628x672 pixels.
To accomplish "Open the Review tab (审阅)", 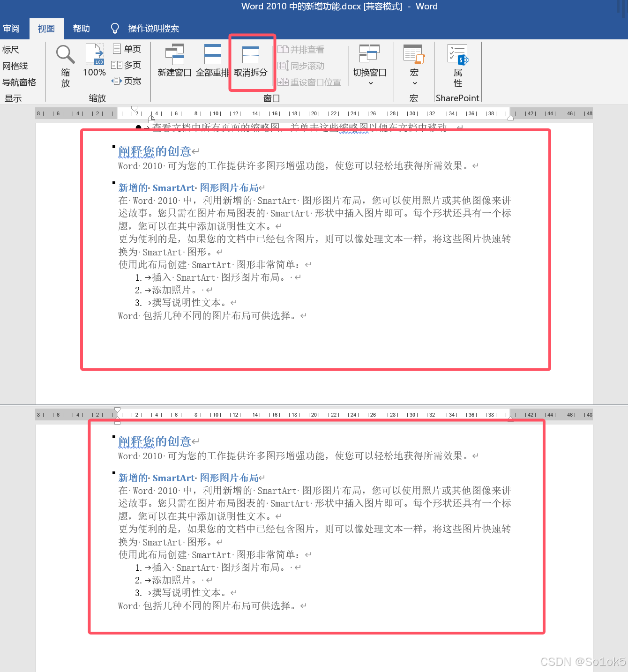I will tap(11, 29).
